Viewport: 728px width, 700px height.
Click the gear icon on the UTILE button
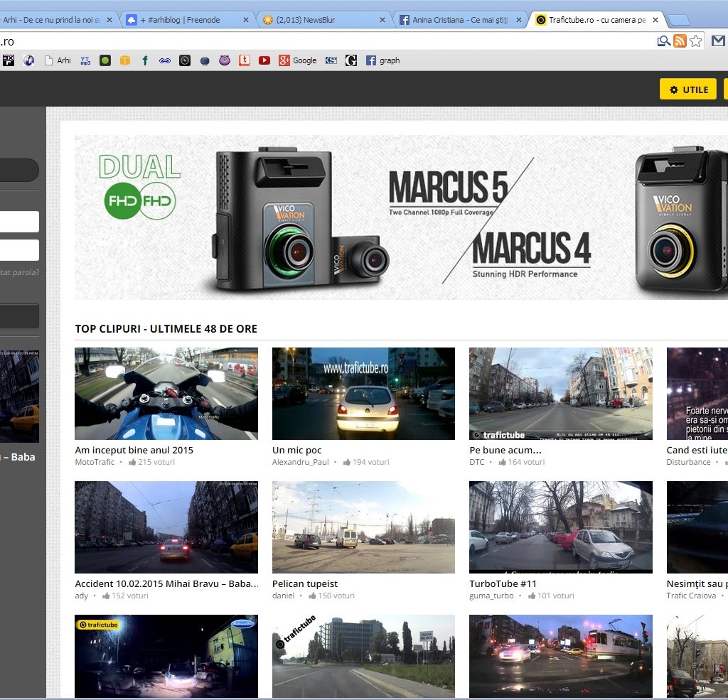tap(675, 90)
